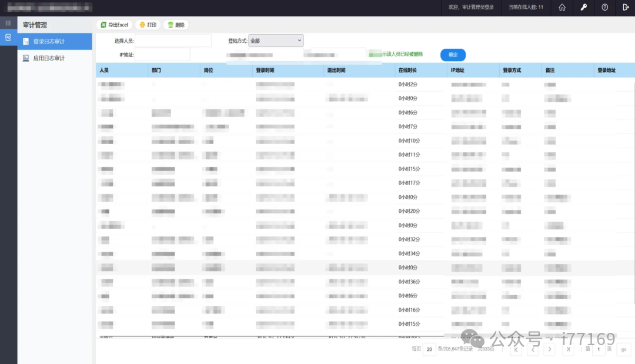
Task: Click the 选择人员 input field
Action: [x=173, y=40]
